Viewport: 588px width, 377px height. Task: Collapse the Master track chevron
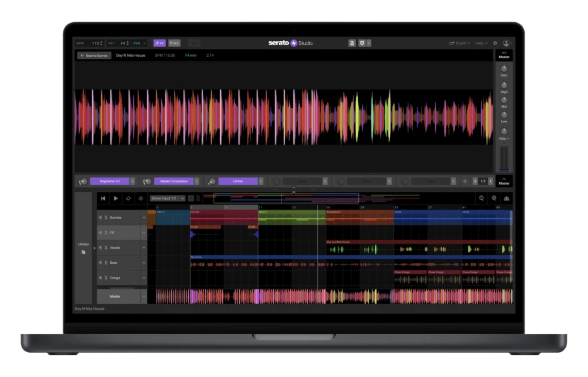[x=144, y=297]
